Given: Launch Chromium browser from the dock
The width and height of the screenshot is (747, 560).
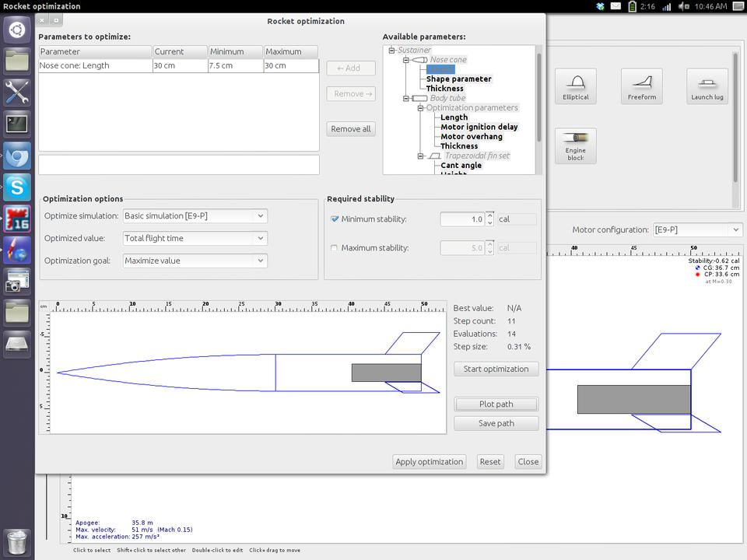Looking at the screenshot, I should [17, 156].
